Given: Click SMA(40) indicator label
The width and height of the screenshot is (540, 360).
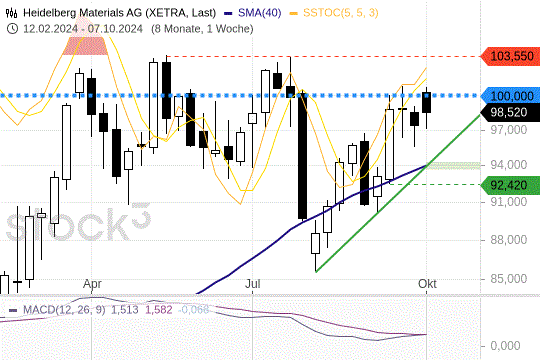Looking at the screenshot, I should 260,13.
